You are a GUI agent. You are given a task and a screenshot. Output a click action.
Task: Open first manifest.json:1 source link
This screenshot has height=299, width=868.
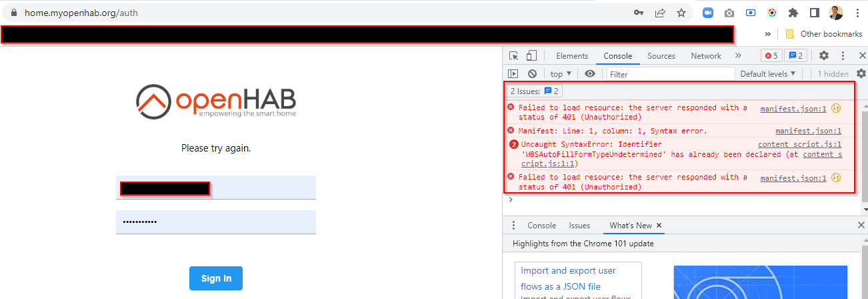793,108
